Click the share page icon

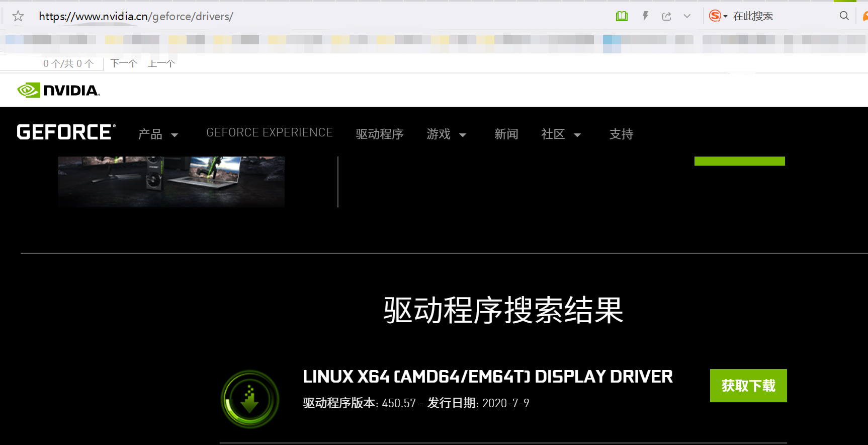coord(667,16)
